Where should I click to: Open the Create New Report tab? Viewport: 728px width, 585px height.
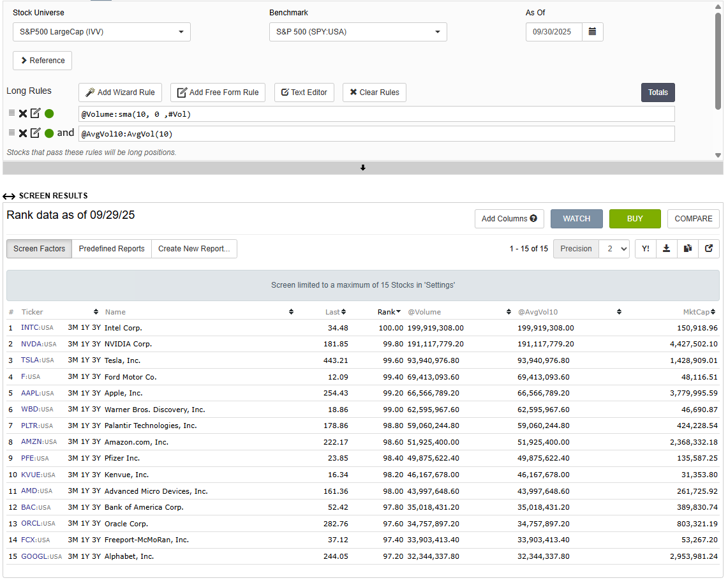click(194, 249)
